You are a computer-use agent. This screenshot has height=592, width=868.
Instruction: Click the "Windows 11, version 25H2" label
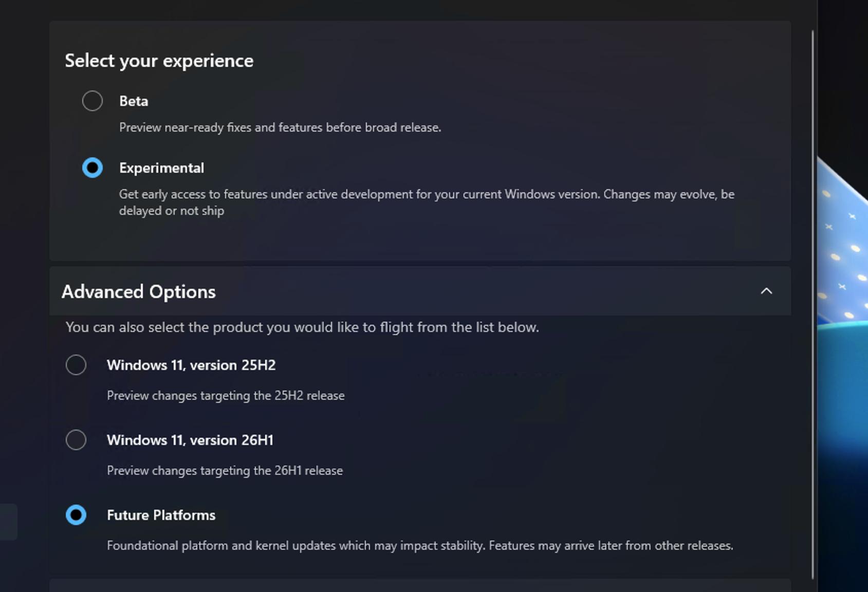(191, 365)
